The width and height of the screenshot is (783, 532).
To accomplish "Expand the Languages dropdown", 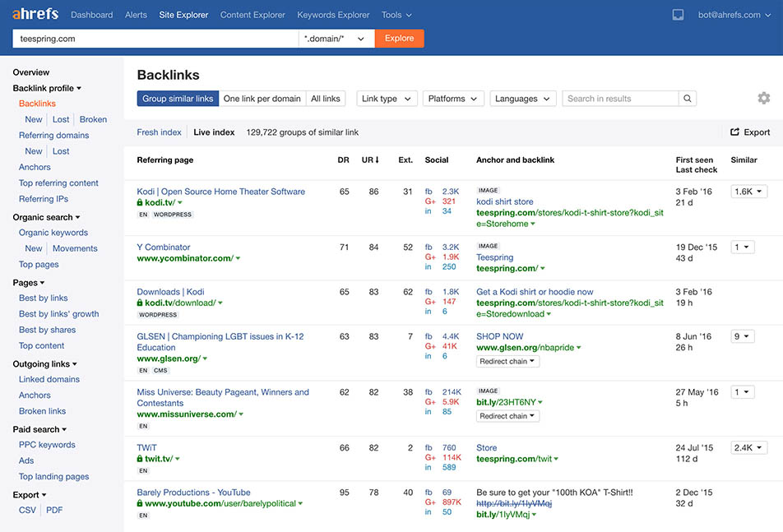I will pos(522,98).
